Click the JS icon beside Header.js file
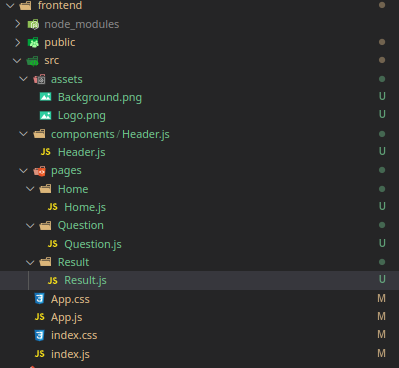 (46, 152)
